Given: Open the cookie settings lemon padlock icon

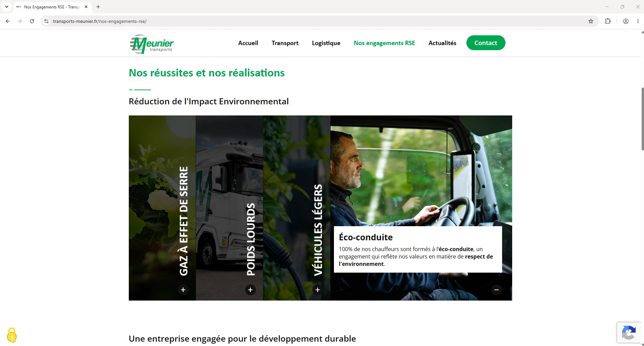Looking at the screenshot, I should point(12,335).
